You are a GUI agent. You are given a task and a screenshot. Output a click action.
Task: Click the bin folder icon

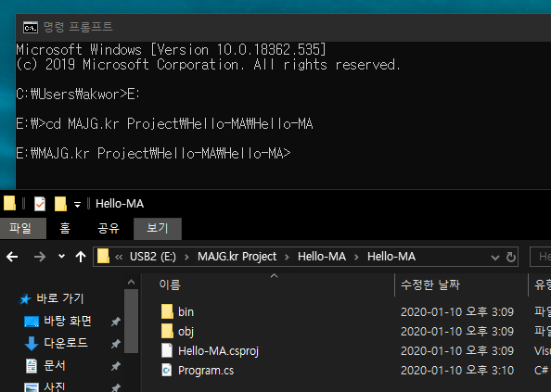tap(167, 311)
